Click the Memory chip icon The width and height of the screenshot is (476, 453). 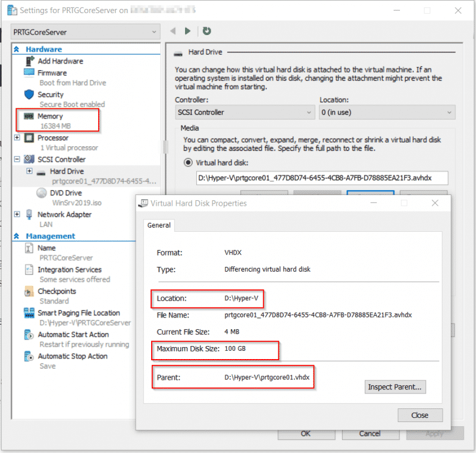(x=29, y=116)
